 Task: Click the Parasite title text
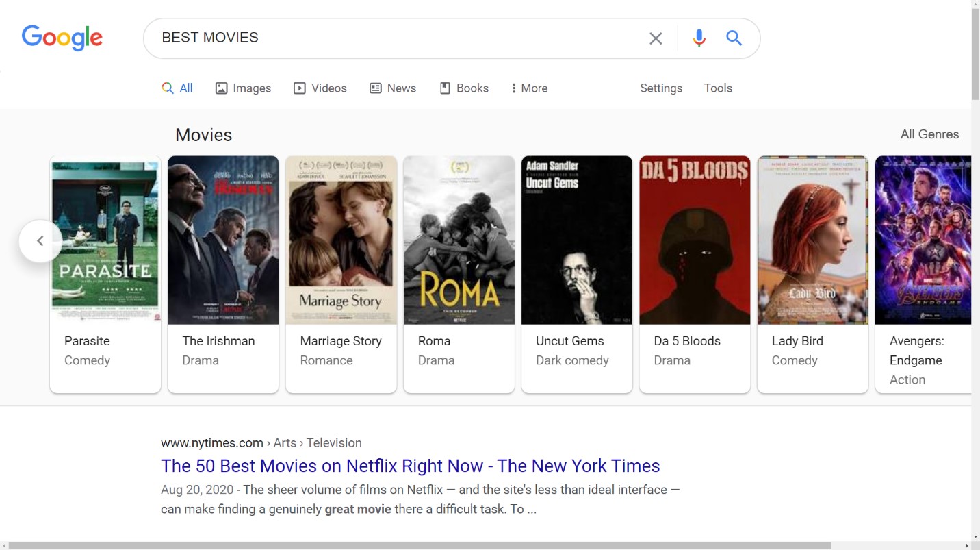pos(87,341)
